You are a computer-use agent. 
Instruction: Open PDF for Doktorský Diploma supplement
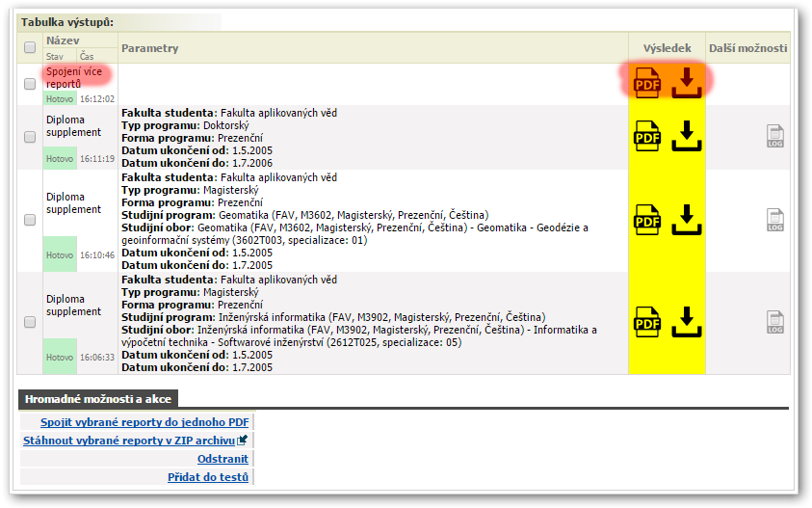647,136
